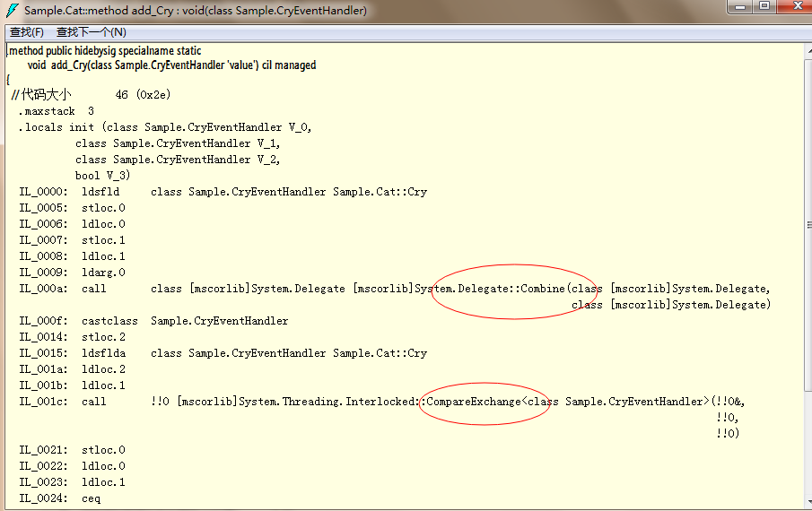
Task: Click the ILDASM lightning title bar icon
Action: (13, 11)
